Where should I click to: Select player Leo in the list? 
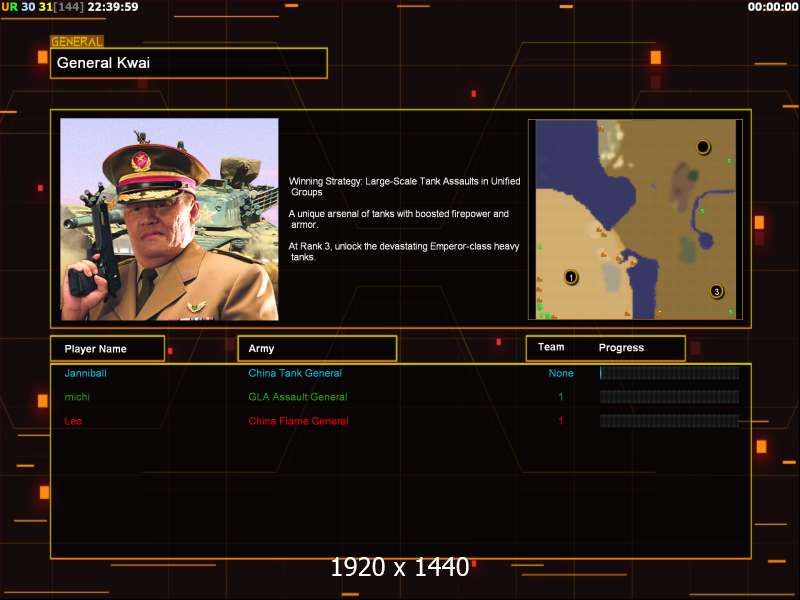point(73,421)
